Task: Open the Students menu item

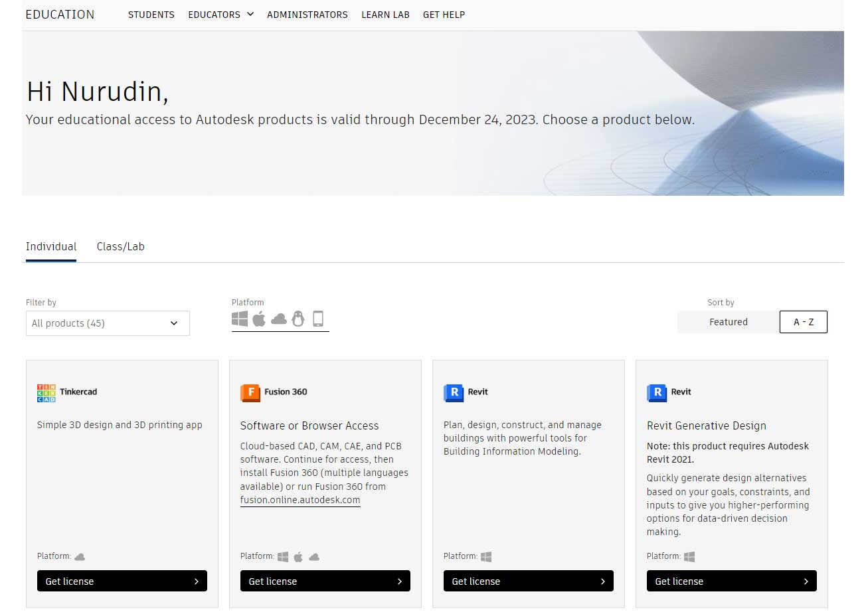Action: pyautogui.click(x=151, y=15)
